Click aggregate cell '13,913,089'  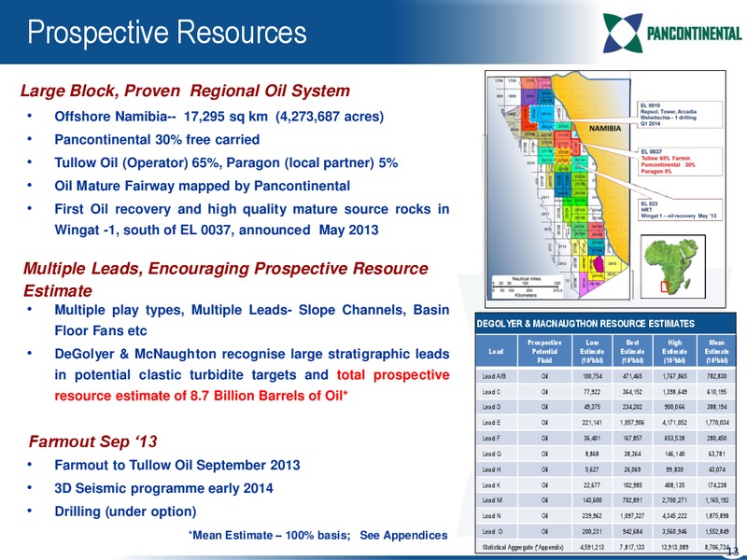674,547
